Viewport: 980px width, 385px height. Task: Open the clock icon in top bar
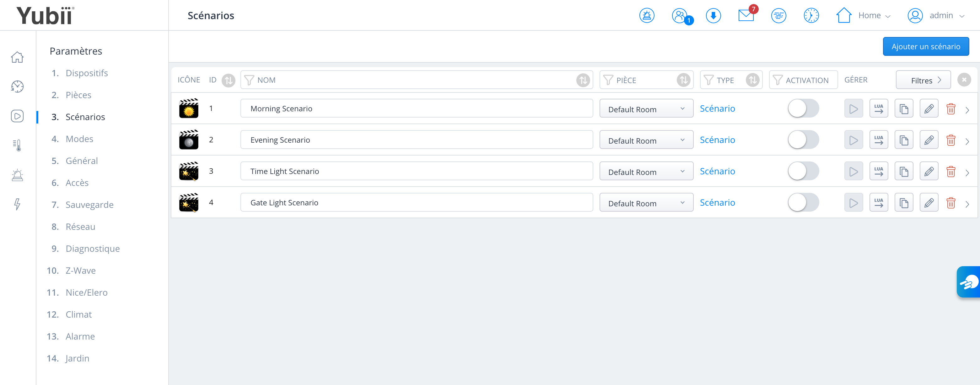811,16
